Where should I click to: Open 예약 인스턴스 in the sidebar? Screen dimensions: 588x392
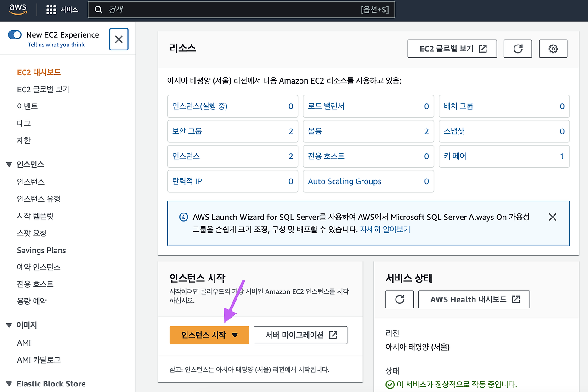click(x=39, y=267)
